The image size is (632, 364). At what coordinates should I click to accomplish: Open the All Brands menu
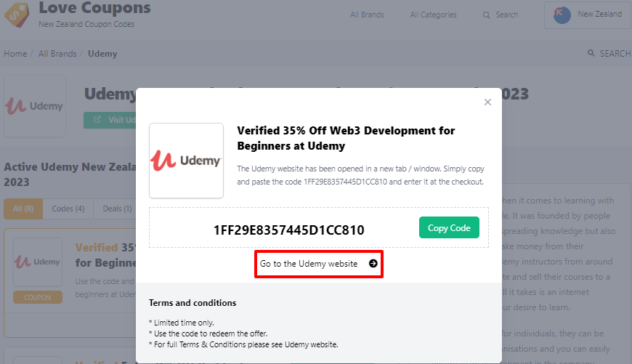click(x=367, y=15)
